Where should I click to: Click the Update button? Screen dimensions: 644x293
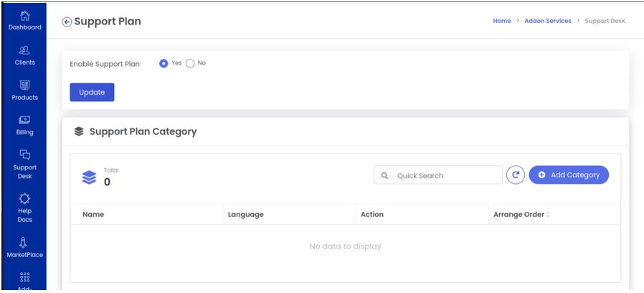tap(92, 92)
